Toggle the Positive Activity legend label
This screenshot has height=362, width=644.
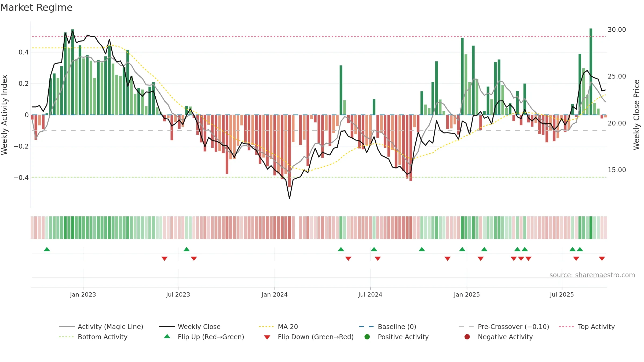[403, 337]
